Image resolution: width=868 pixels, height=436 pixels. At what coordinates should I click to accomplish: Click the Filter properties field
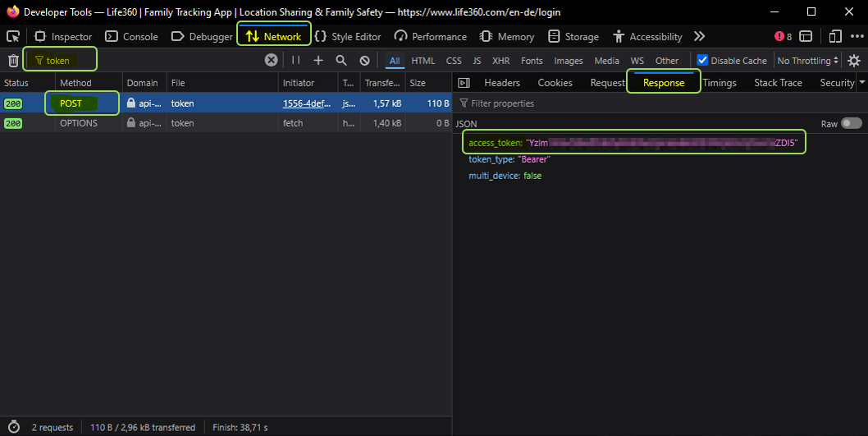[660, 103]
